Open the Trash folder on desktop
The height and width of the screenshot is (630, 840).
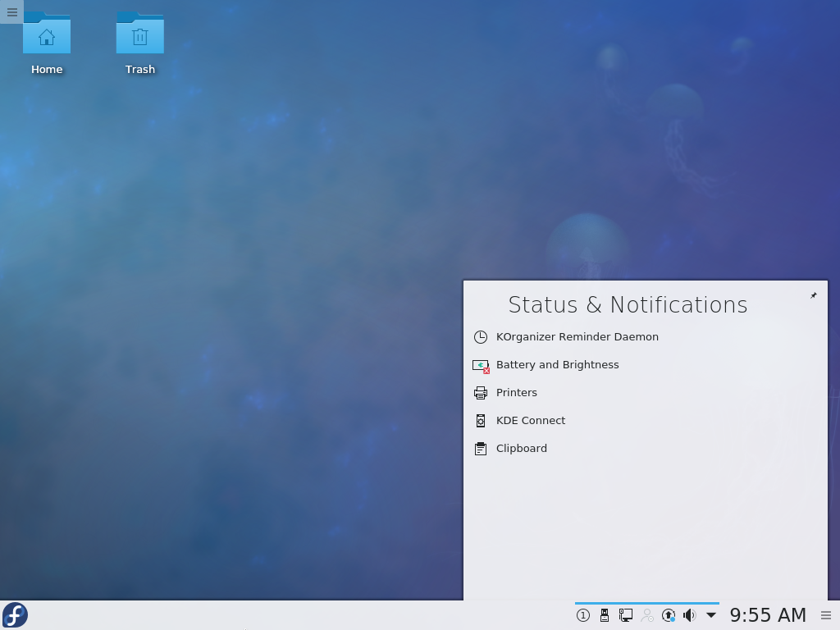139,44
